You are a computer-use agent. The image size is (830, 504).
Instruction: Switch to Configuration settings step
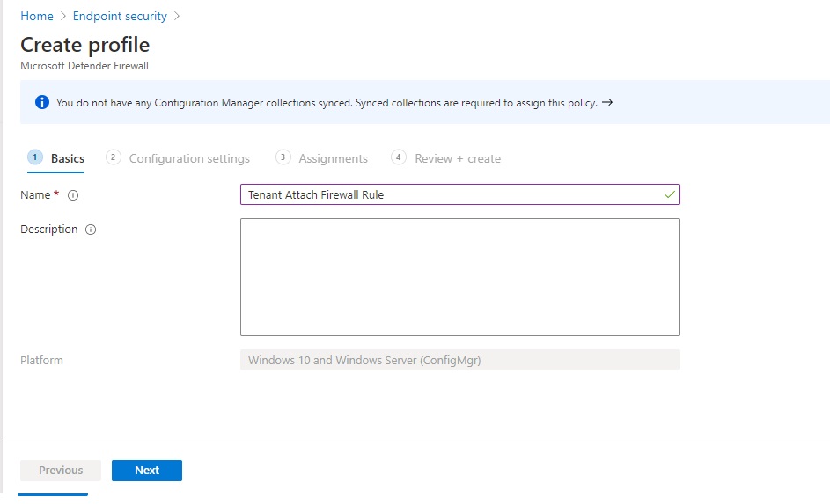(189, 158)
